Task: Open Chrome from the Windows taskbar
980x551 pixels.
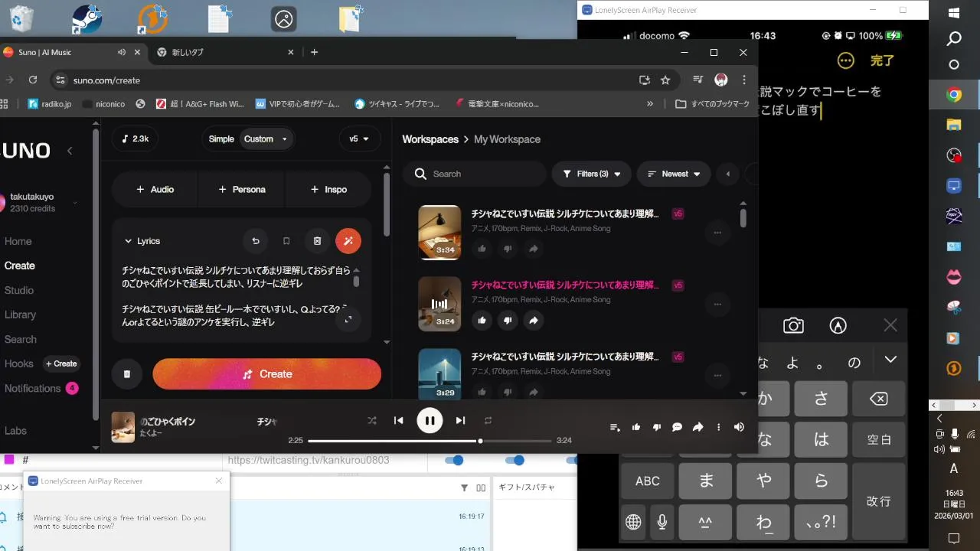Action: 954,95
